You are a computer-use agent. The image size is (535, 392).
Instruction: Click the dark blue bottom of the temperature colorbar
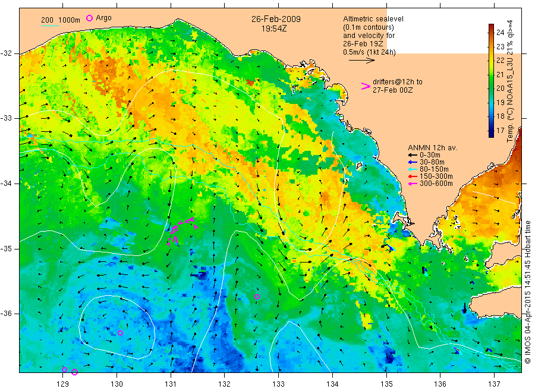click(491, 134)
